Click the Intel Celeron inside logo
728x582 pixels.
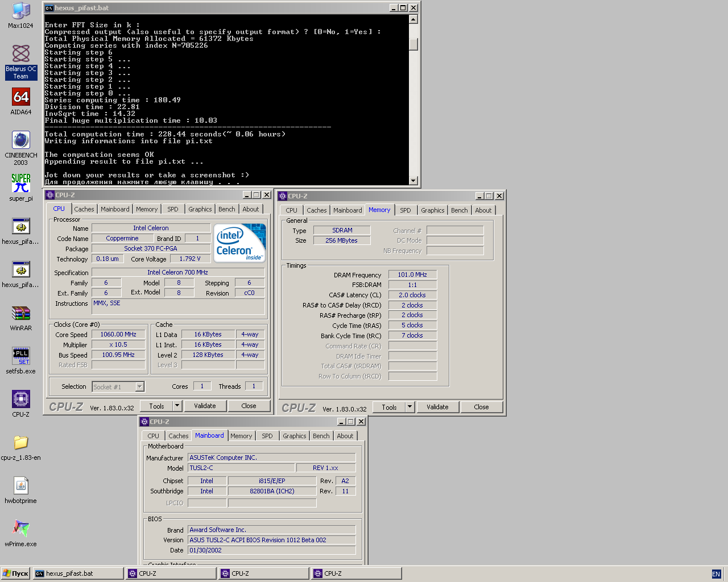click(240, 243)
